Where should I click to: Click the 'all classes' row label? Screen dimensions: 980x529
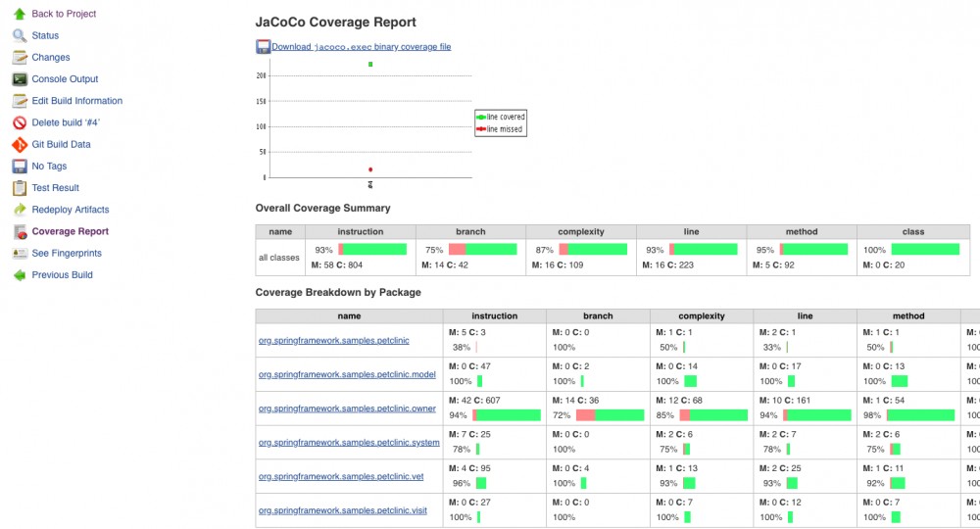(x=278, y=258)
